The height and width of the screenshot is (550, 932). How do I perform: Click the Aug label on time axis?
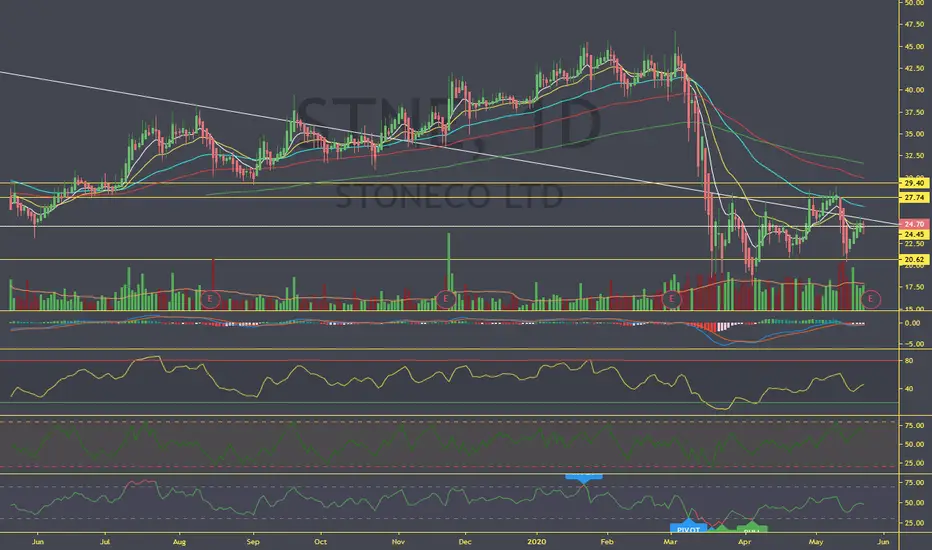pos(179,542)
